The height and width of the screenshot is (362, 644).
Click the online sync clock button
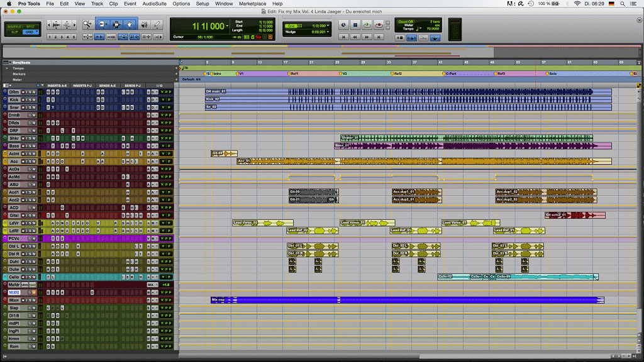[343, 25]
